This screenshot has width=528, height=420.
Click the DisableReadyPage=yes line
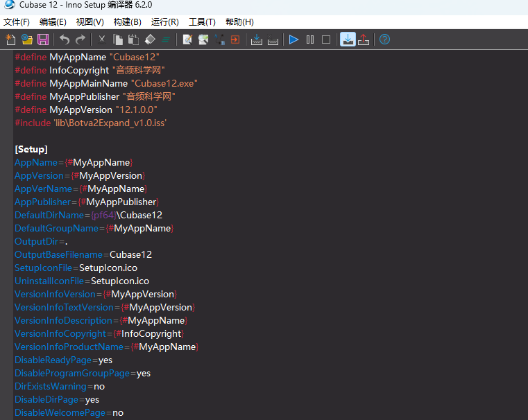click(64, 360)
